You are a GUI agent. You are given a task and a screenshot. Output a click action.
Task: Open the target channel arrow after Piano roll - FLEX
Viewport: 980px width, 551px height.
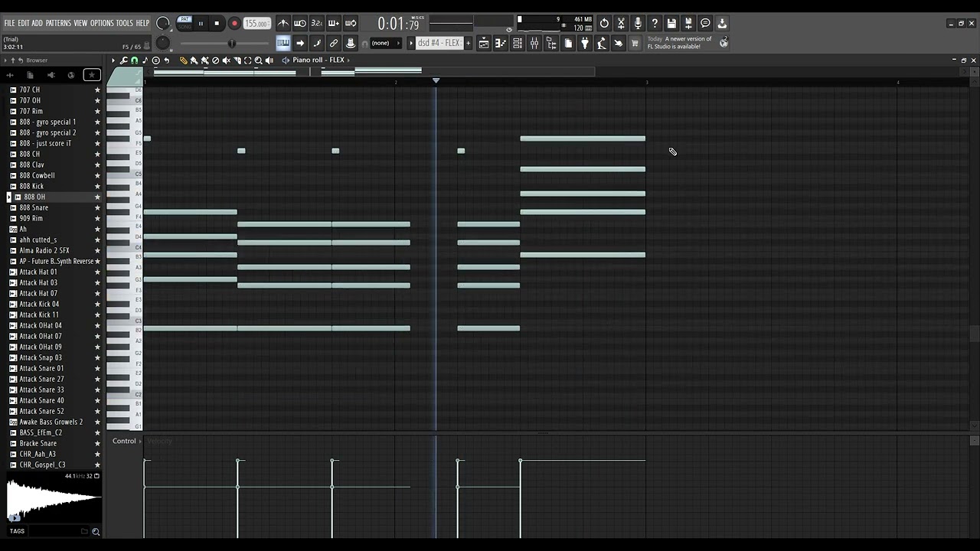(348, 60)
